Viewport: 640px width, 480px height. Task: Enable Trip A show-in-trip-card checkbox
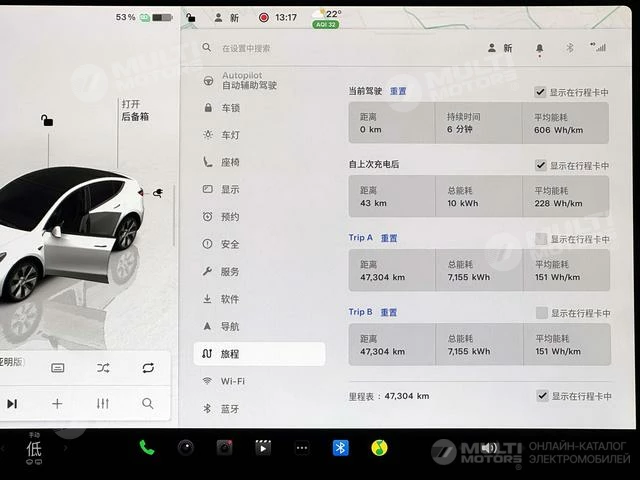541,239
